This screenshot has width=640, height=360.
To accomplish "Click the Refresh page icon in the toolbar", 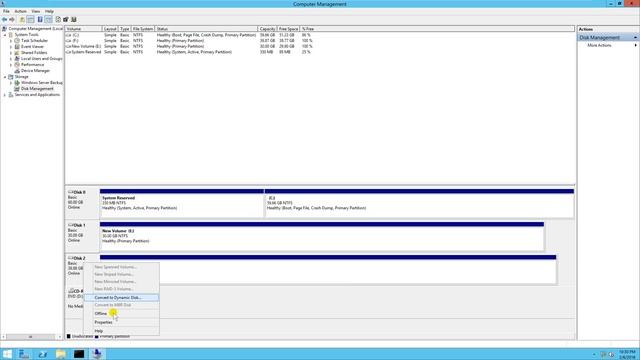I will [58, 20].
